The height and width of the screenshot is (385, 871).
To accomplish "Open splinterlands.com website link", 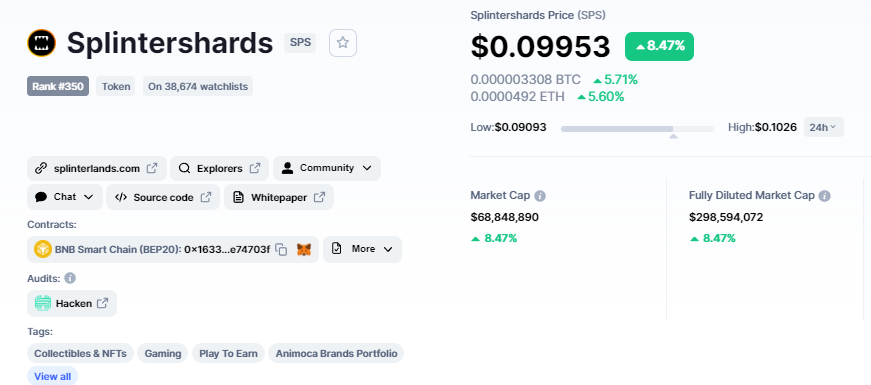I will 97,168.
